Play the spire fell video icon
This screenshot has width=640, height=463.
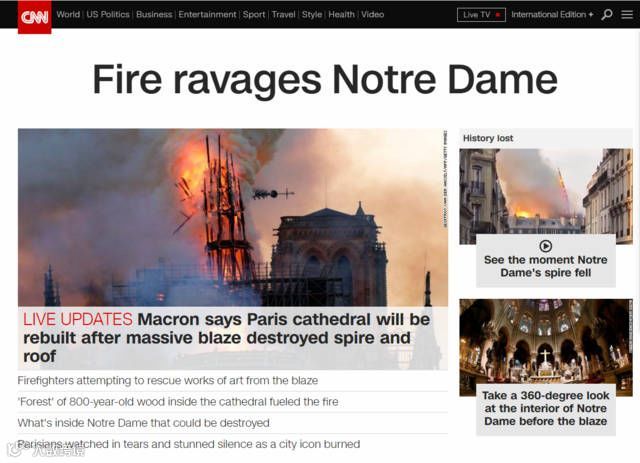546,246
